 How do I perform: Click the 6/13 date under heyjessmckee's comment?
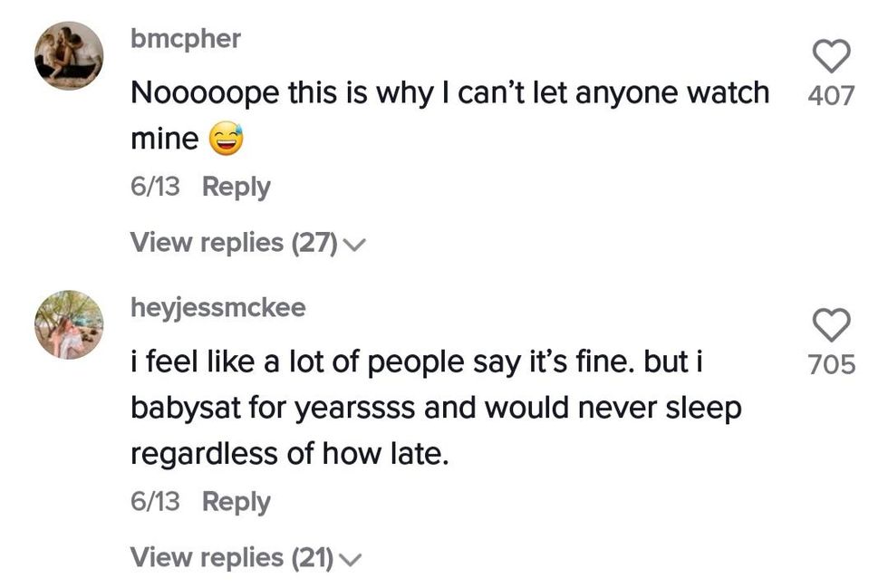click(x=155, y=501)
